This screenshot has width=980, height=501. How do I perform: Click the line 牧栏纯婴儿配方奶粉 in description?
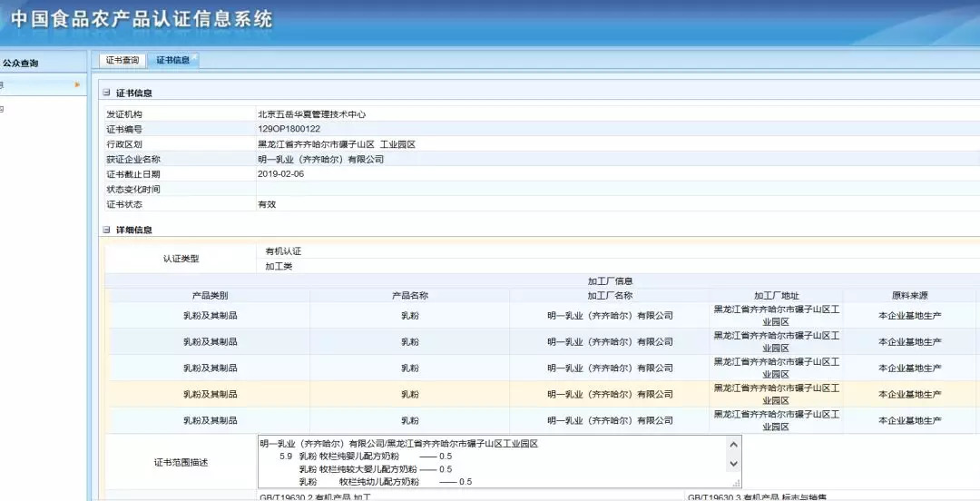(358, 457)
